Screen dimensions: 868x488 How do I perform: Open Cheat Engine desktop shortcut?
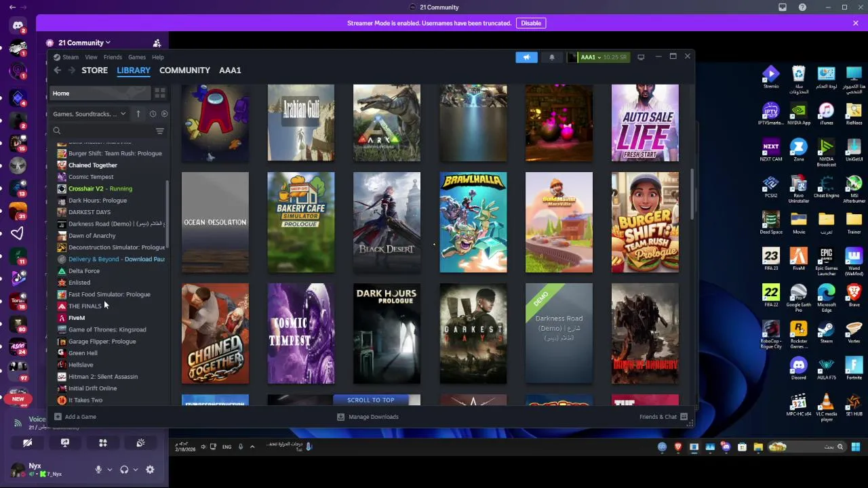(826, 187)
